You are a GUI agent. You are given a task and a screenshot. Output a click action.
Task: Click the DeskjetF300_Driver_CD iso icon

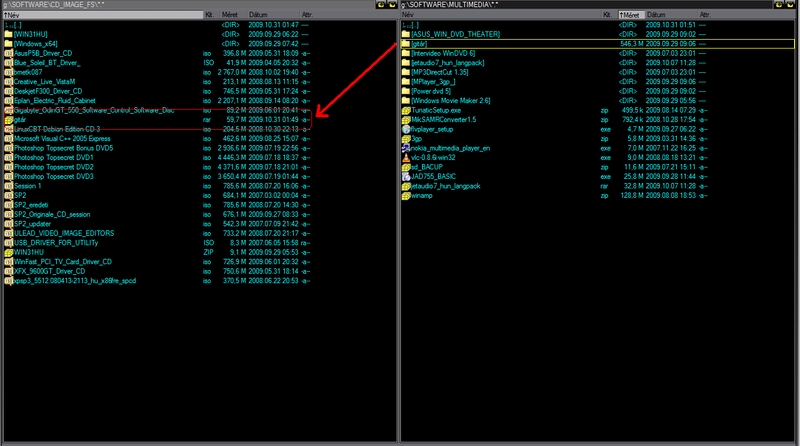click(8, 91)
